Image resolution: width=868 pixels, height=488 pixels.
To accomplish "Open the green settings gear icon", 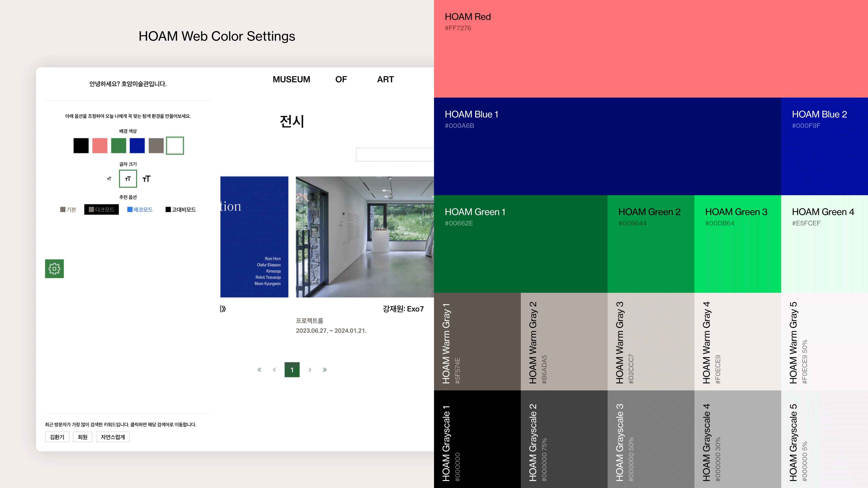I will coord(54,268).
